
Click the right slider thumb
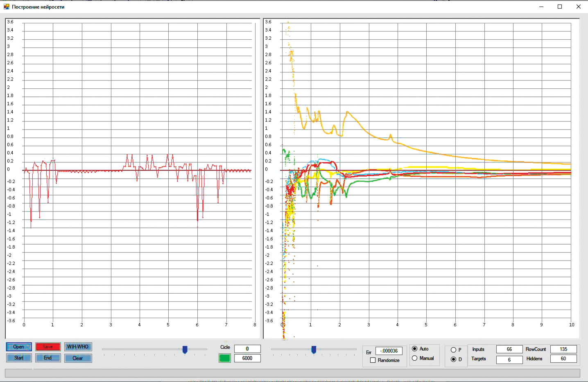coord(314,350)
